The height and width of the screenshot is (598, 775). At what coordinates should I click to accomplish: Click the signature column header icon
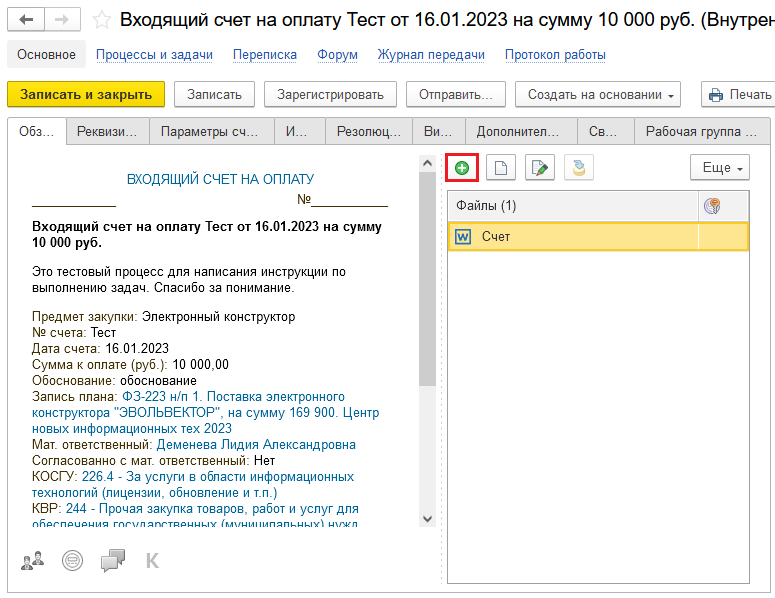point(712,206)
